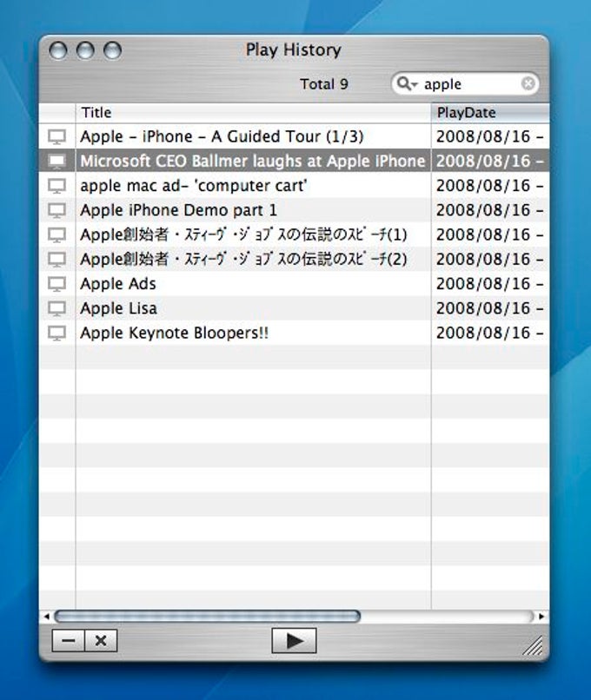591x700 pixels.
Task: Open the search magnifier options dropdown
Action: tap(407, 83)
